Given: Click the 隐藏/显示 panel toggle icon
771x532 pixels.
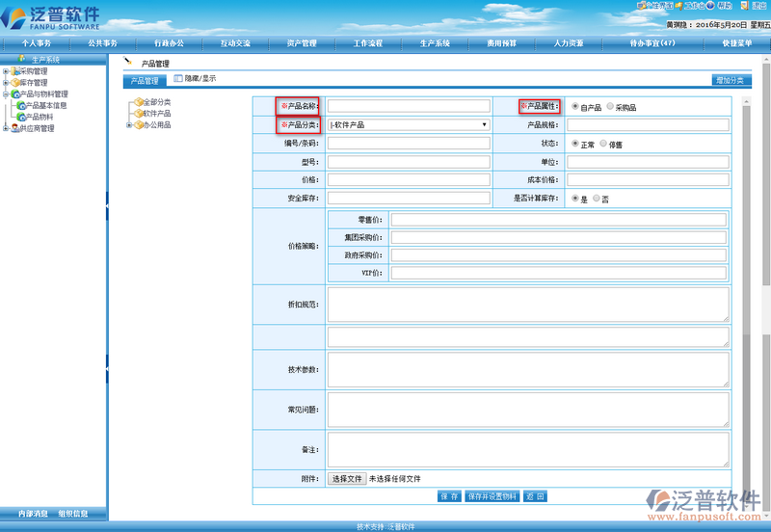Looking at the screenshot, I should point(178,78).
